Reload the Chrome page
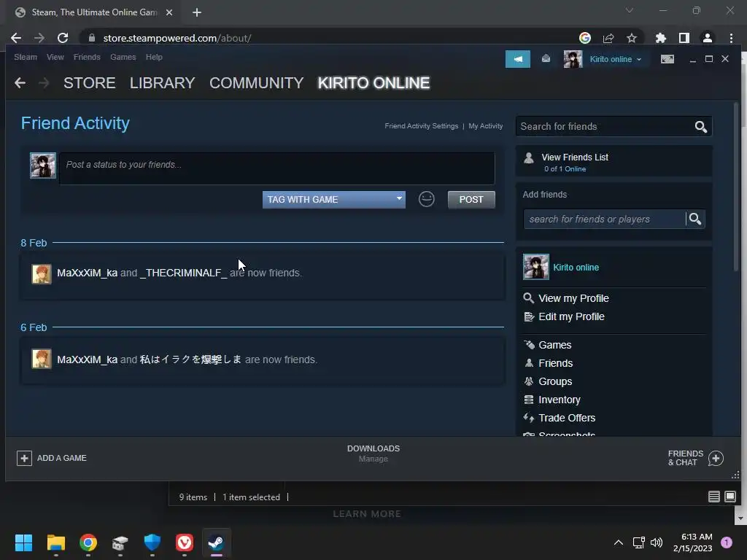The width and height of the screenshot is (747, 560). click(63, 38)
